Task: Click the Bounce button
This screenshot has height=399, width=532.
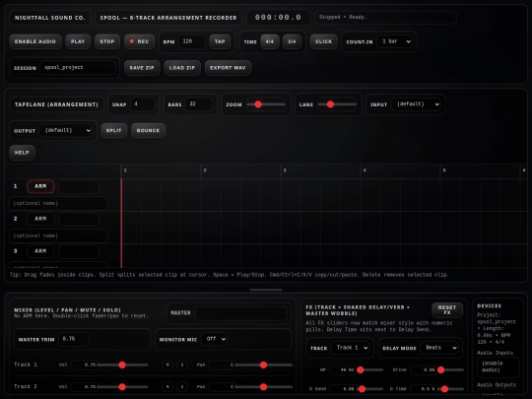Action: point(148,130)
